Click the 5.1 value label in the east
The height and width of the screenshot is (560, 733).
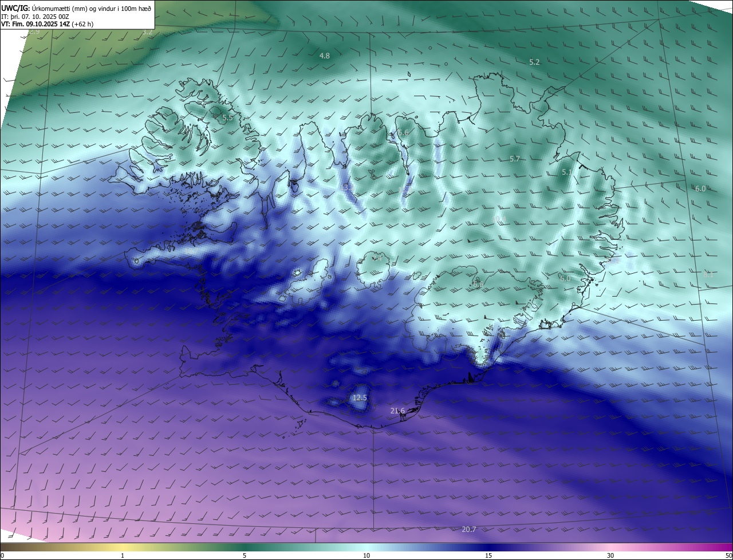(x=567, y=172)
